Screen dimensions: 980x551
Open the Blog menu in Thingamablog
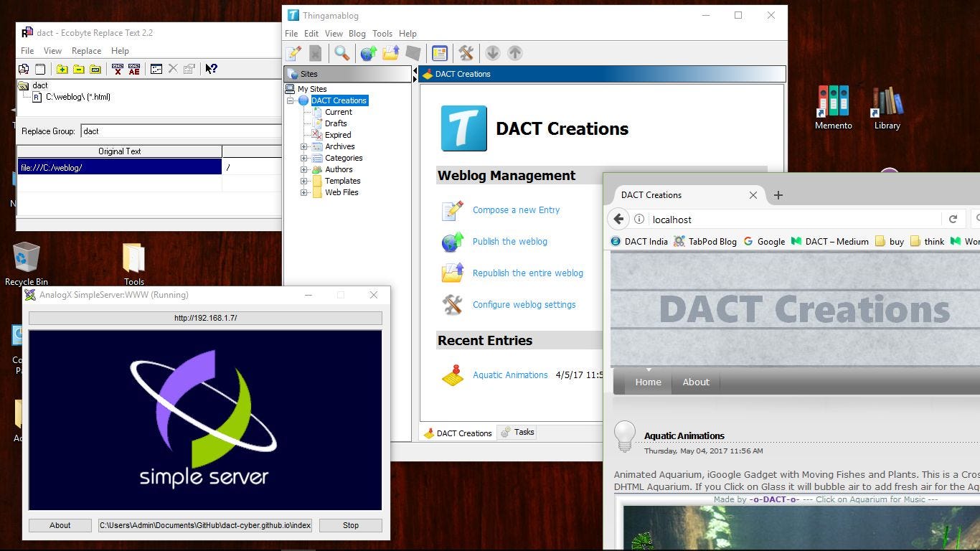(357, 34)
